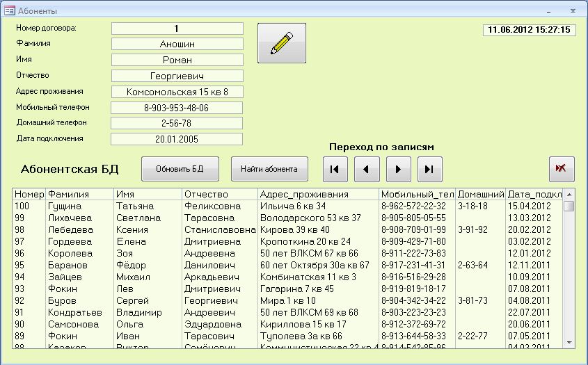Click the red exit button icon
588x365 pixels.
pos(562,169)
